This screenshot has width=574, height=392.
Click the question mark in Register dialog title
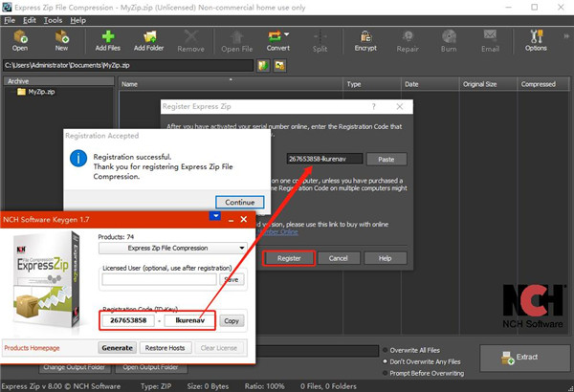coord(373,106)
